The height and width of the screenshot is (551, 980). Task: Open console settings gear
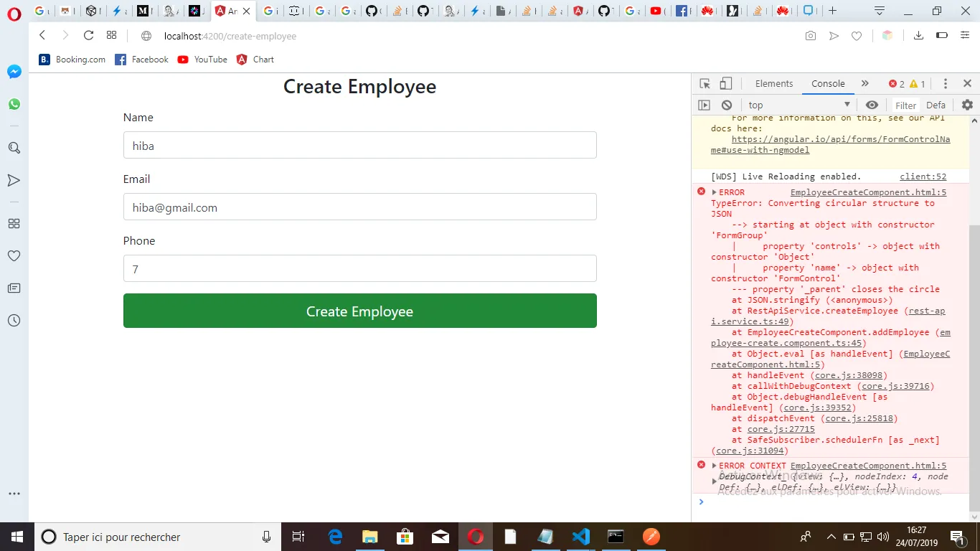pyautogui.click(x=967, y=105)
